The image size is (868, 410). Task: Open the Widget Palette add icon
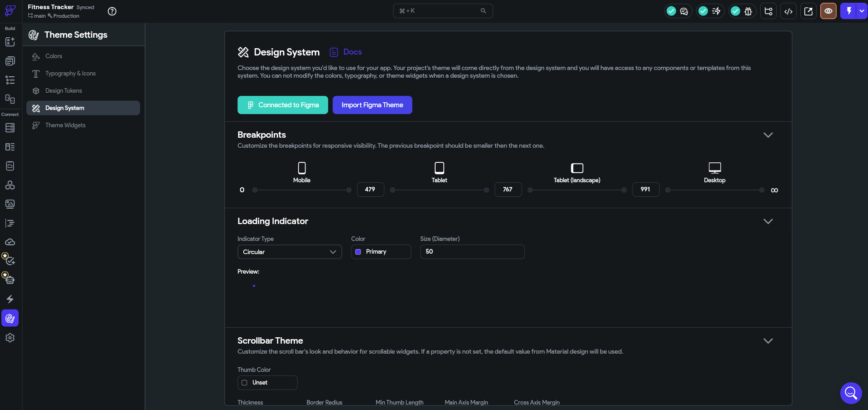[x=10, y=42]
